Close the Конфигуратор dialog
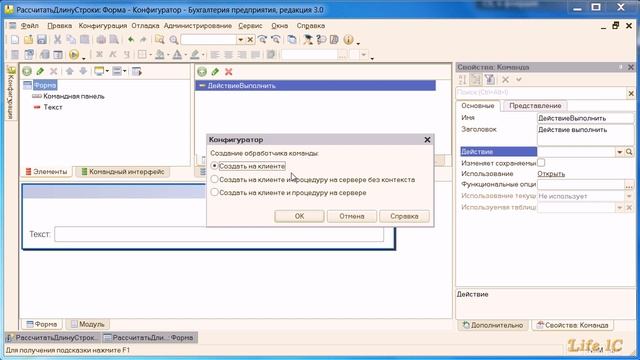Viewport: 640px width, 360px height. pos(427,140)
